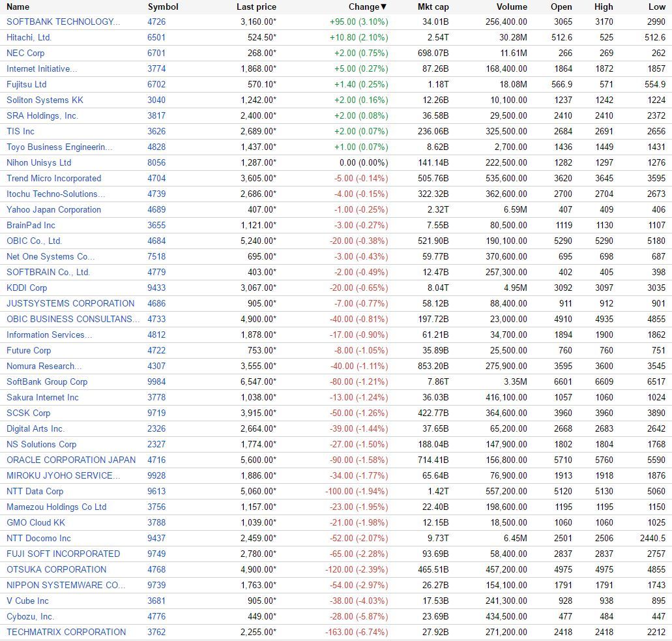
Task: Select TECHMATRIX change value -163.00 (-6.74%)
Action: [x=357, y=633]
